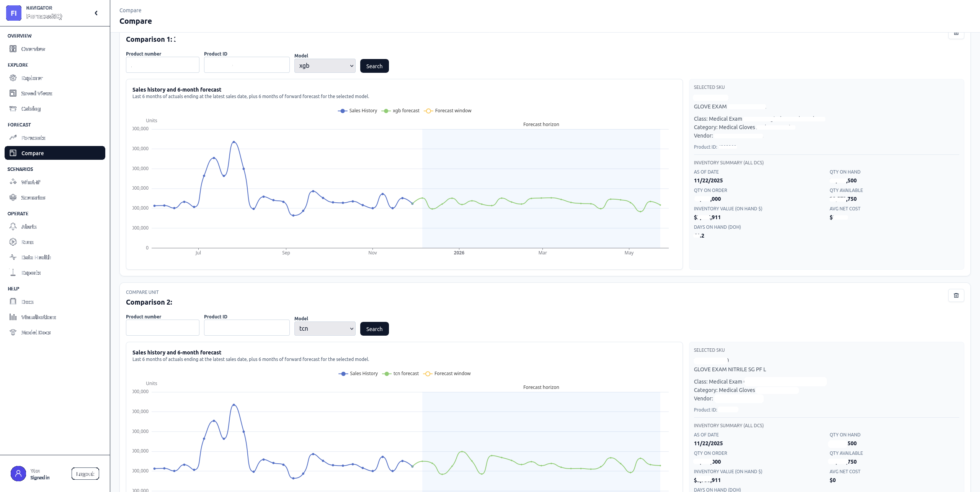Click the Compare layout icon

click(x=13, y=153)
